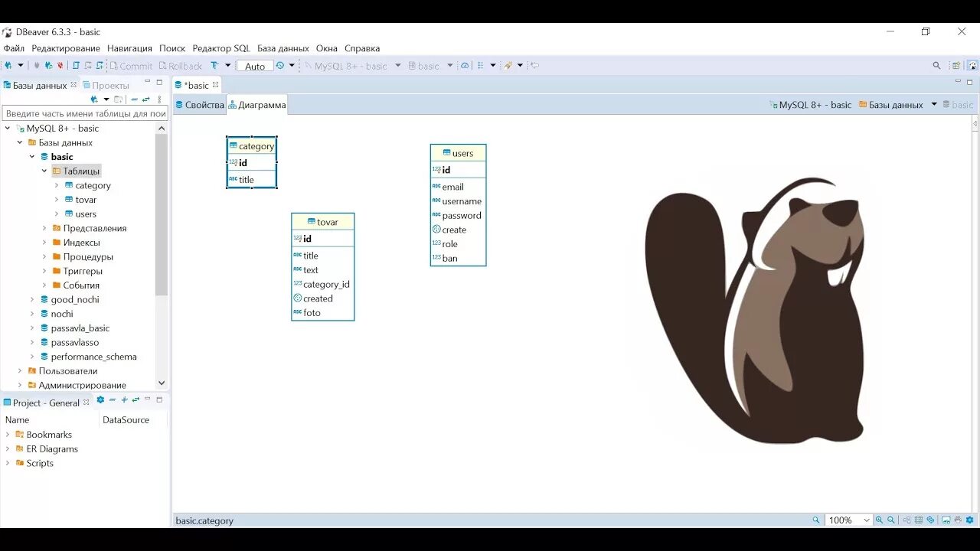Image resolution: width=980 pixels, height=551 pixels.
Task: Open the navigator view menu dots
Action: coord(159,99)
